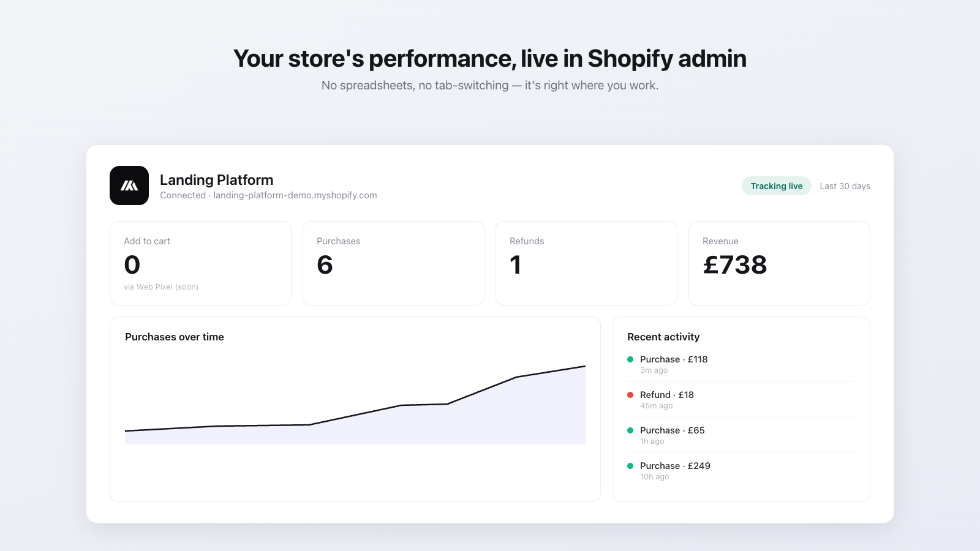Viewport: 980px width, 551px height.
Task: Select the Add to cart metric card
Action: tap(200, 263)
